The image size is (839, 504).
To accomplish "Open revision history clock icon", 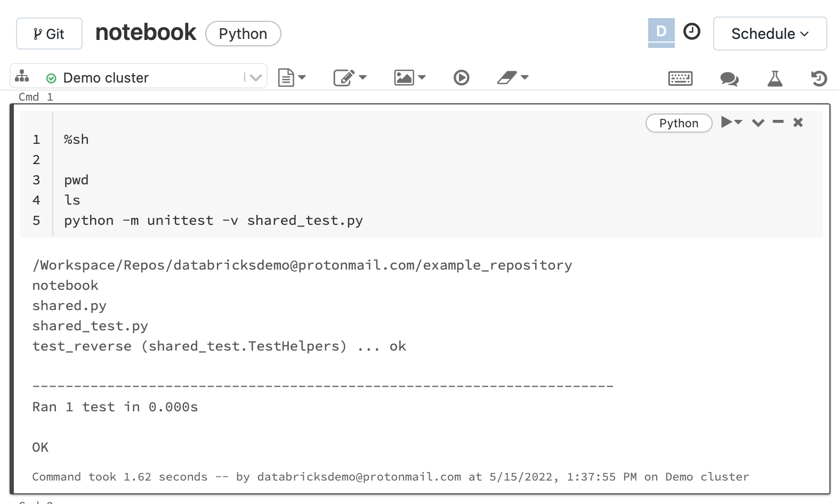I will (x=691, y=31).
